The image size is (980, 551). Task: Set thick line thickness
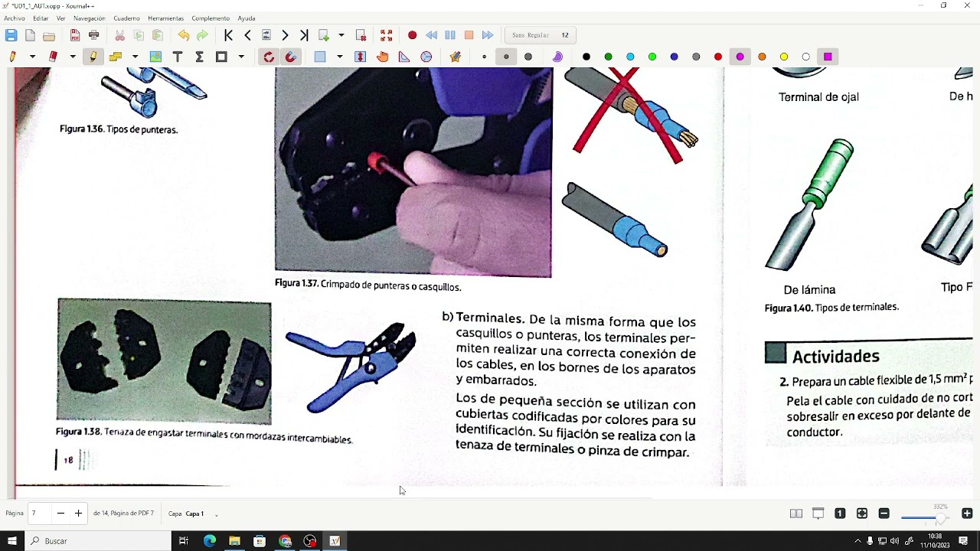(x=528, y=57)
